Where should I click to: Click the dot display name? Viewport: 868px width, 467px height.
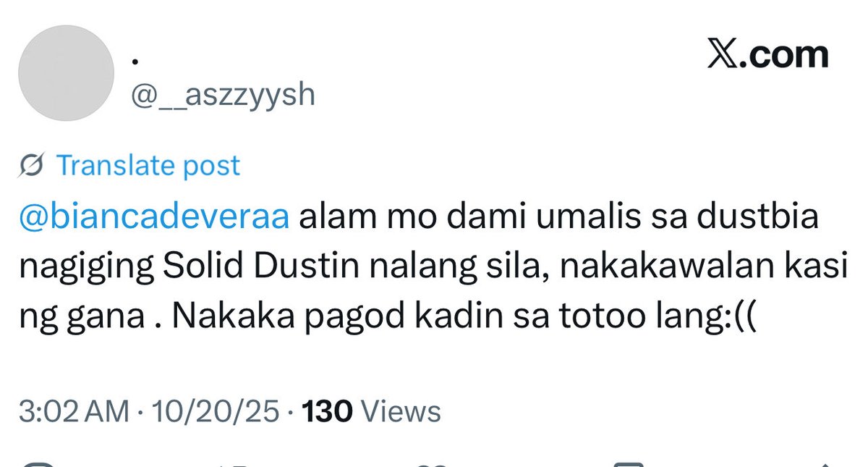(135, 62)
